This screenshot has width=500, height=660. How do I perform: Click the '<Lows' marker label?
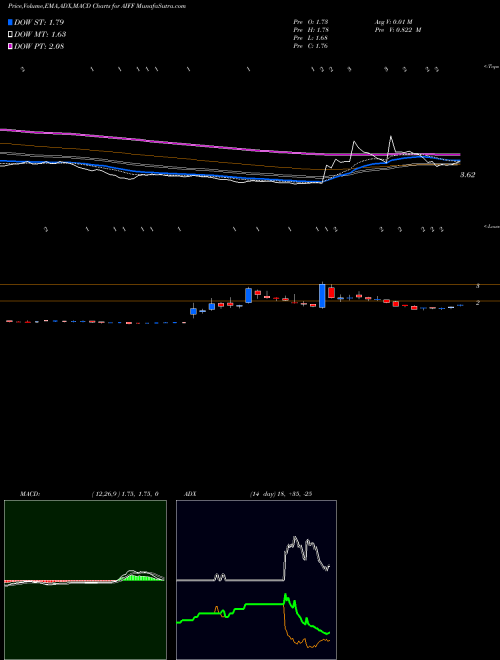[491, 226]
